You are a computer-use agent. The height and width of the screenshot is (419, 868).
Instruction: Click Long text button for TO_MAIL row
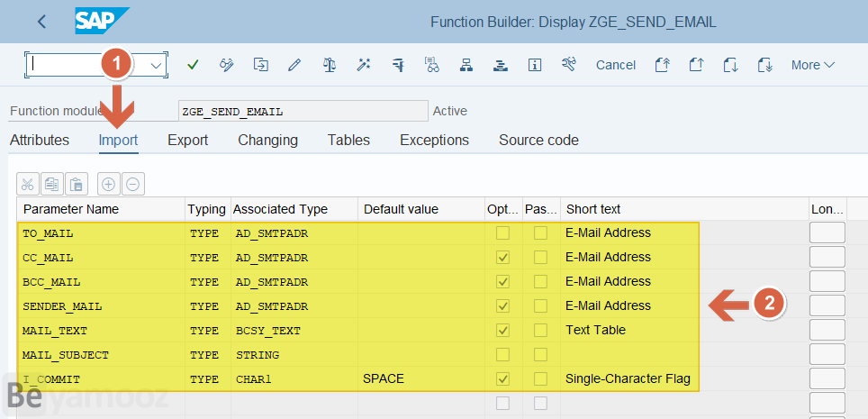(x=827, y=232)
